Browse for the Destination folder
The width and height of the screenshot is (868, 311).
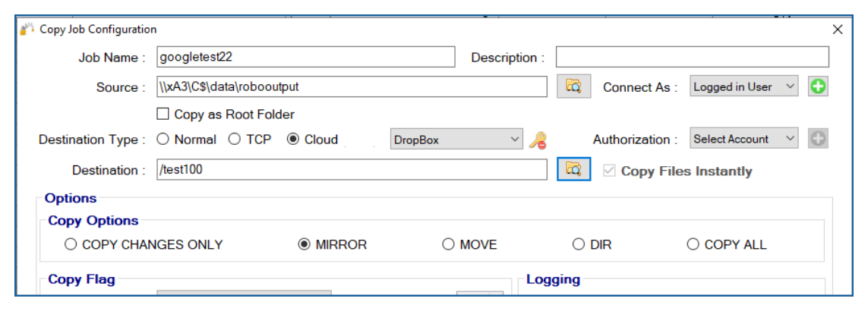573,169
